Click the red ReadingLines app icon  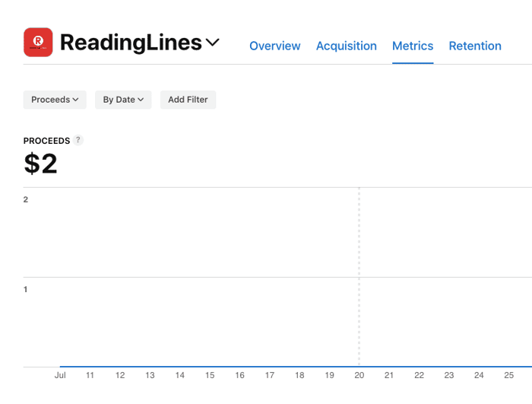point(38,42)
